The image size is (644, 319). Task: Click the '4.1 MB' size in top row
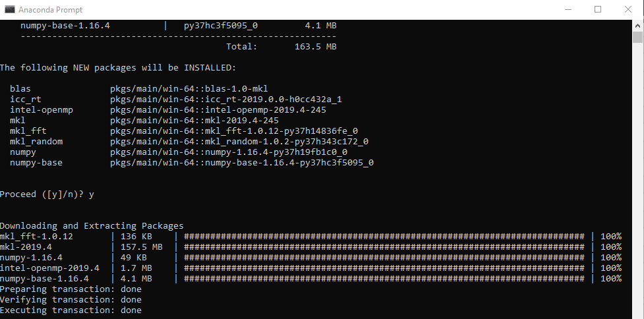pos(321,26)
